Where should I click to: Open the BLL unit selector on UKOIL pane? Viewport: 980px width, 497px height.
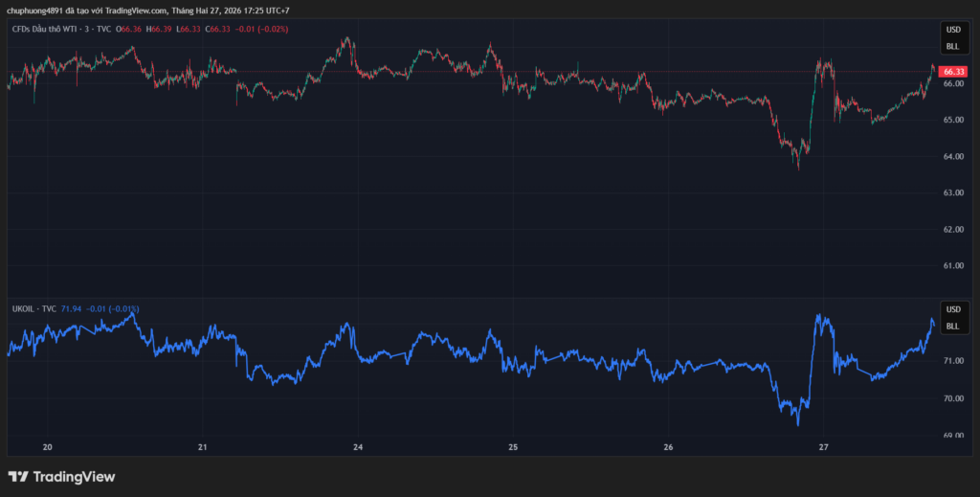click(952, 327)
